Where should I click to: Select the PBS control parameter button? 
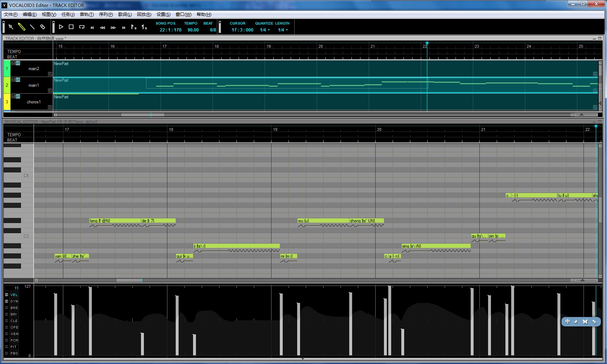pyautogui.click(x=14, y=353)
